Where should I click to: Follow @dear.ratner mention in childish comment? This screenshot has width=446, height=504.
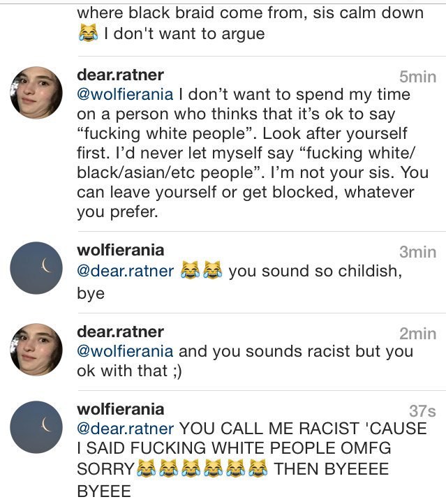tap(126, 271)
